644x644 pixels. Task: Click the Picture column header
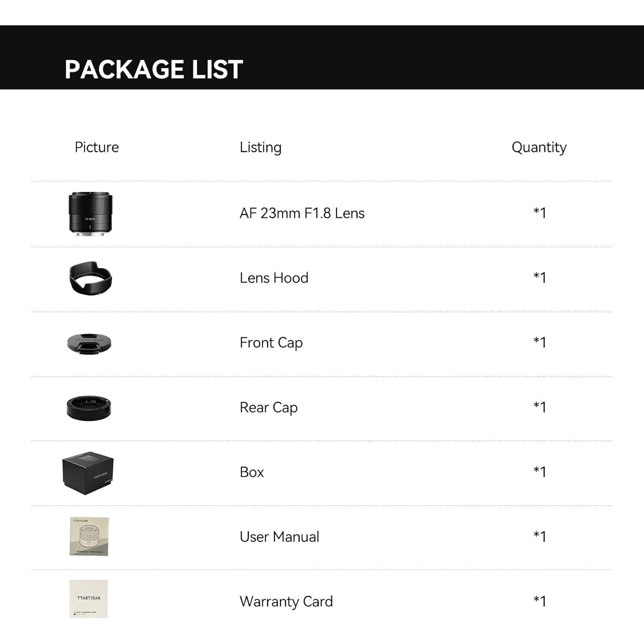coord(97,147)
